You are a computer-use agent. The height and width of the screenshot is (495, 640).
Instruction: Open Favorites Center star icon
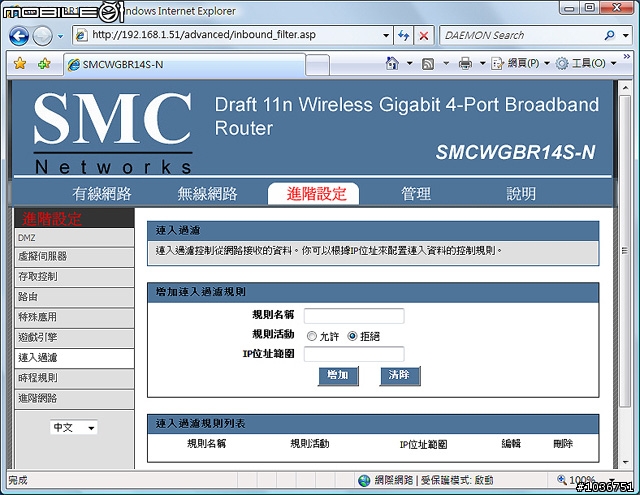pyautogui.click(x=20, y=64)
